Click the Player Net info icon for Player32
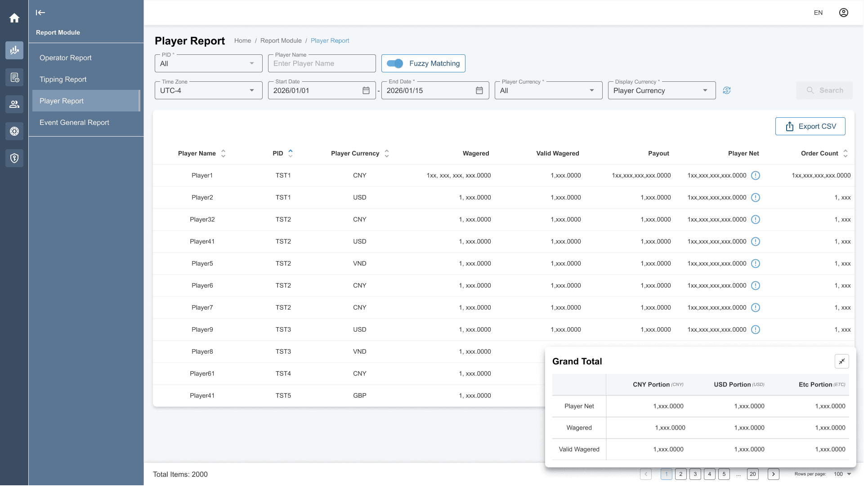Image resolution: width=868 pixels, height=488 pixels. [x=760, y=221]
